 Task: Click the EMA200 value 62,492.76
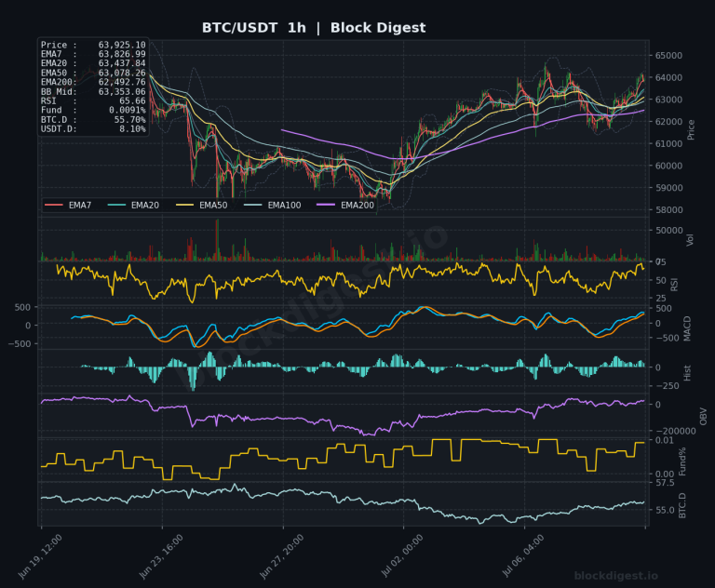(122, 82)
